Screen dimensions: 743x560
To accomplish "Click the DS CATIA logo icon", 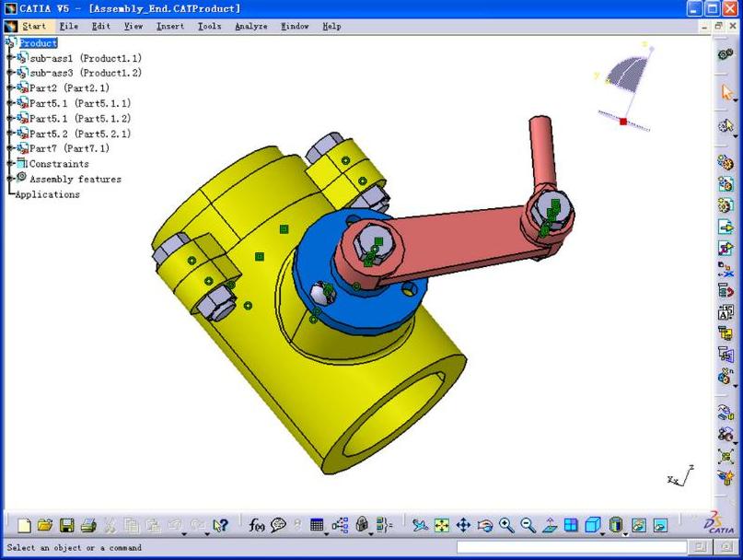I will pos(718,523).
